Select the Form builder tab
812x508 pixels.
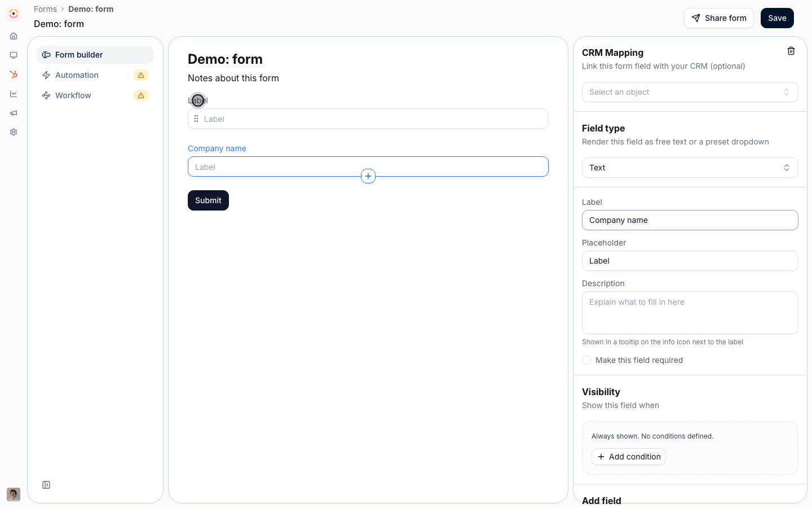95,55
